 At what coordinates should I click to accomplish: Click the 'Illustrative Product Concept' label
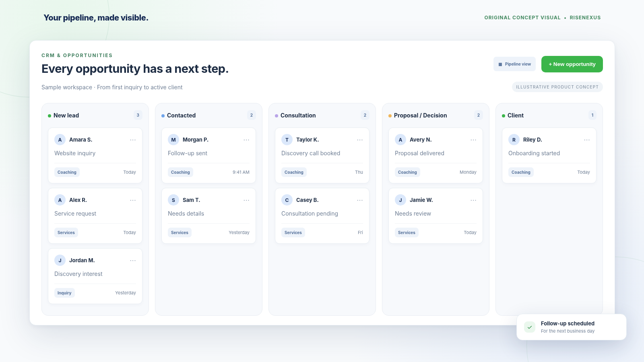pos(557,87)
